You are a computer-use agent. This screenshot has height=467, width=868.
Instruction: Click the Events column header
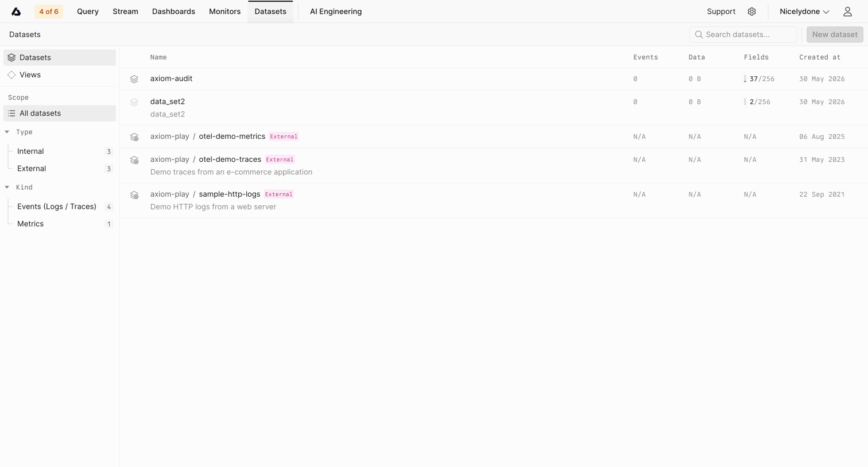pyautogui.click(x=645, y=57)
